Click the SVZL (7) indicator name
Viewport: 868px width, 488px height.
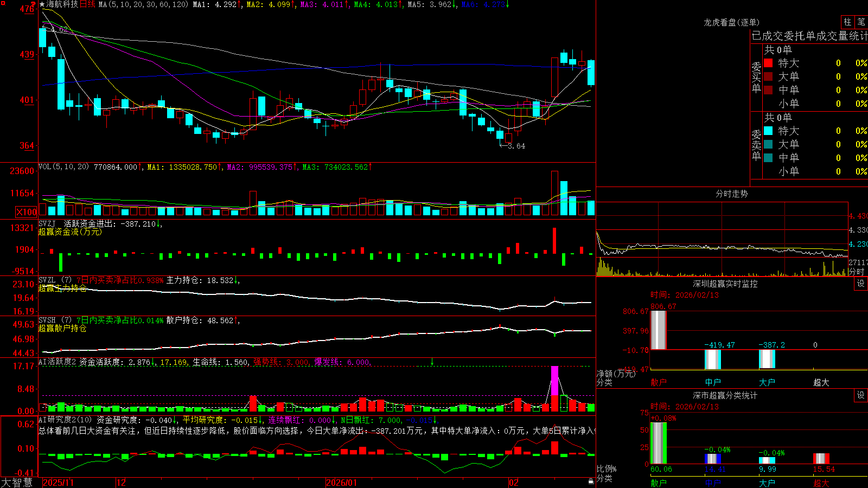(55, 280)
